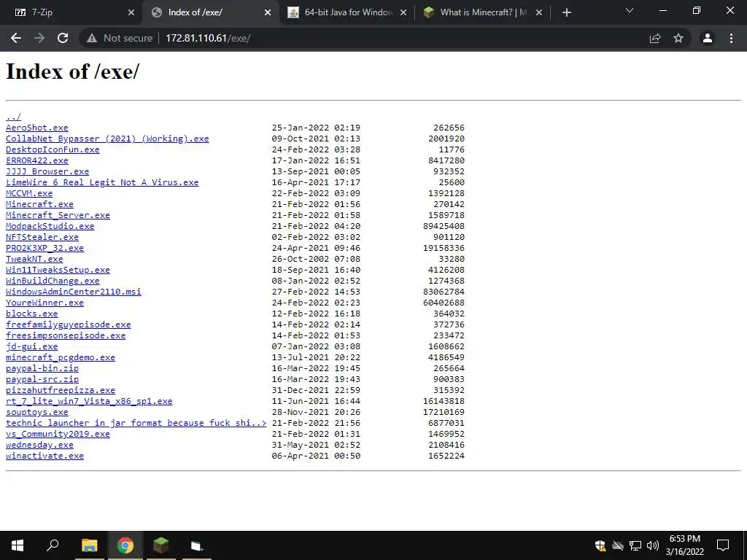Open the souptoys.exe link

coord(36,413)
